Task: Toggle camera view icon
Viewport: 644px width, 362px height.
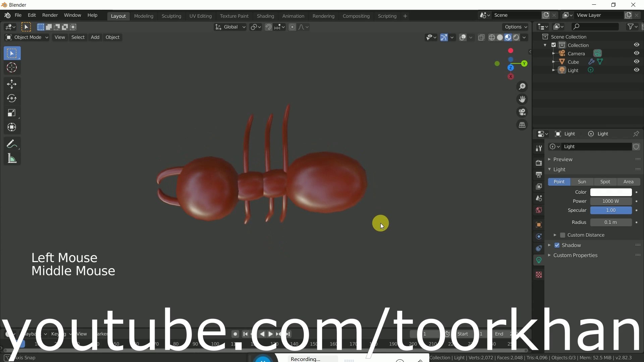Action: (522, 112)
